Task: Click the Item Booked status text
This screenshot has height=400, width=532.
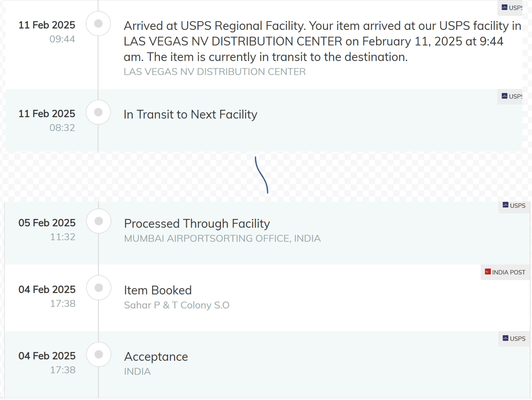Action: (158, 290)
